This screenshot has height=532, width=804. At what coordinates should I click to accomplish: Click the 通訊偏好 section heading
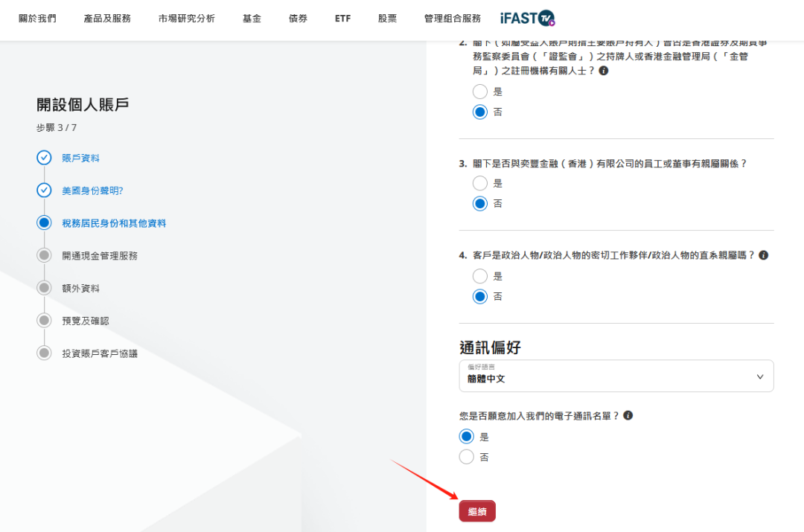pos(490,347)
